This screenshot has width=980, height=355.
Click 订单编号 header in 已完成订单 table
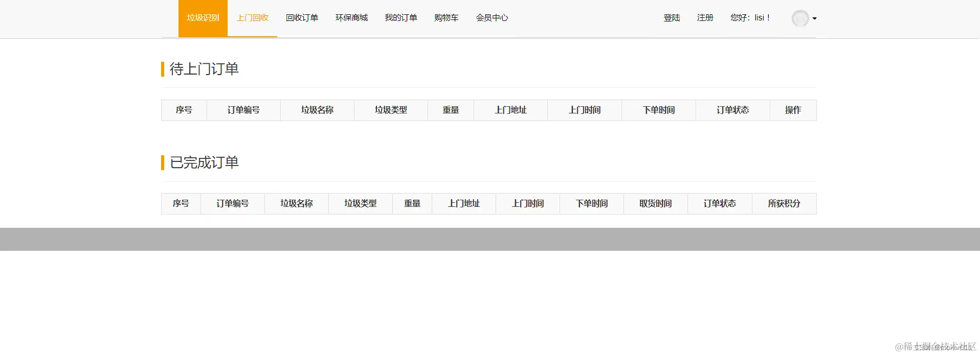[x=233, y=204]
